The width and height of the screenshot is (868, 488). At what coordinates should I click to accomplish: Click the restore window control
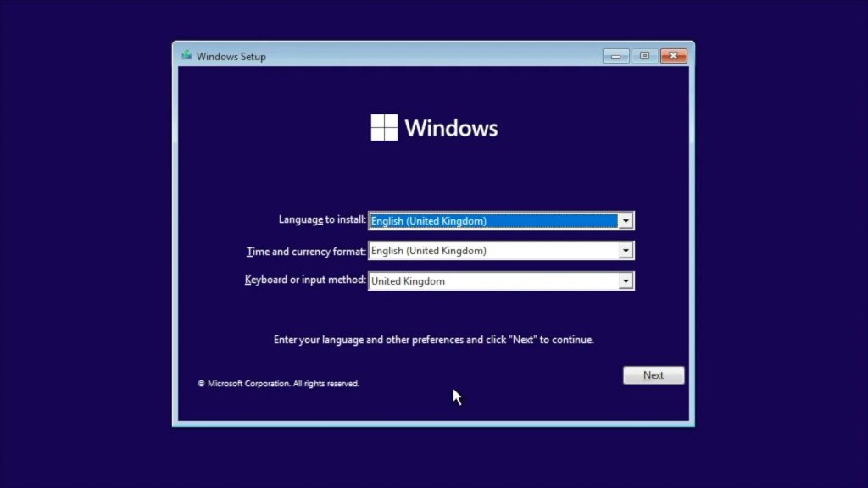pyautogui.click(x=643, y=55)
